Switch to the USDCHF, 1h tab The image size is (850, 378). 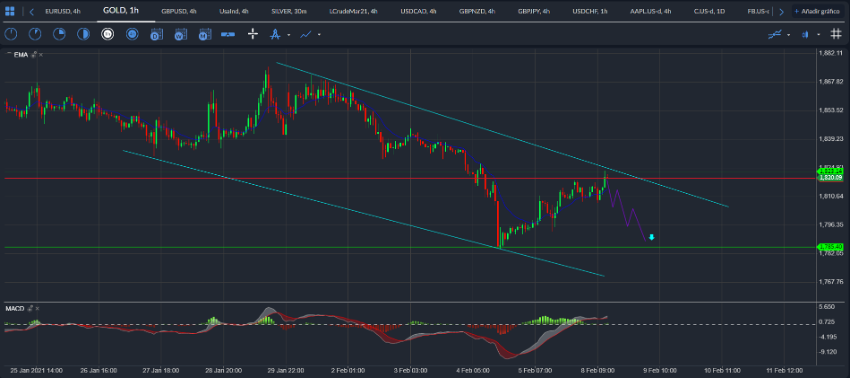click(x=590, y=11)
